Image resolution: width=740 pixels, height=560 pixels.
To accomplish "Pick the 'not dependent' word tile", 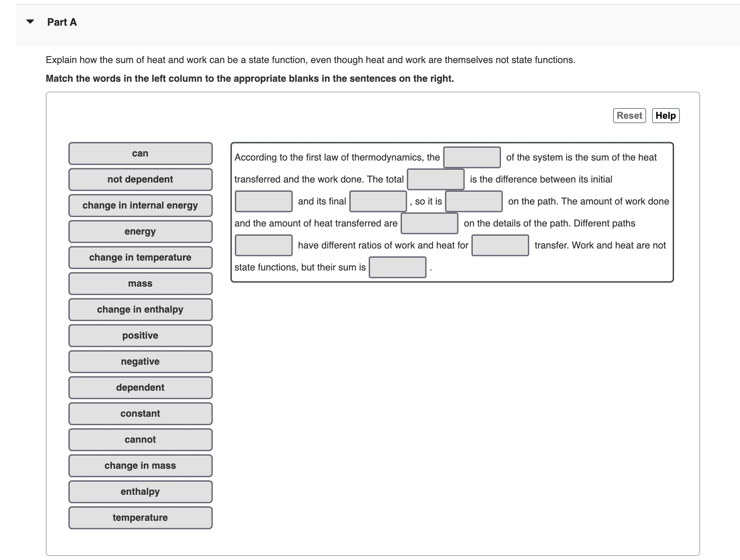I will [140, 179].
